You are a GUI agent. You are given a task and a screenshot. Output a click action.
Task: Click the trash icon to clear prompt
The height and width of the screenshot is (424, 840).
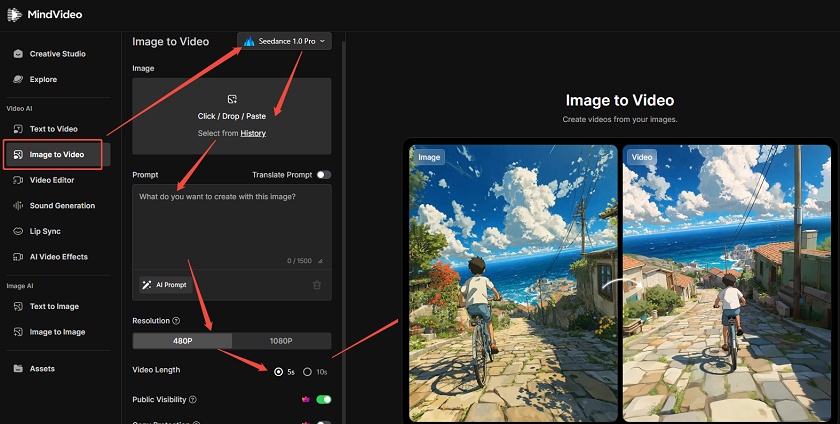(317, 285)
